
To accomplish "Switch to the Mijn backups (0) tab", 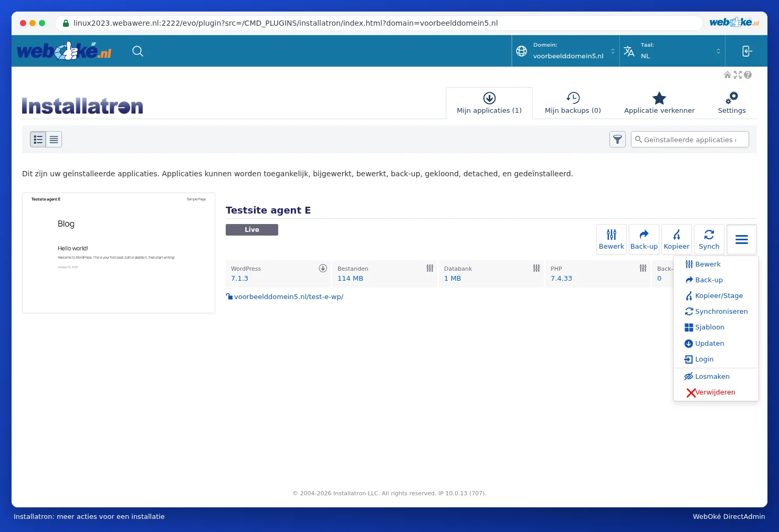I will (x=573, y=103).
